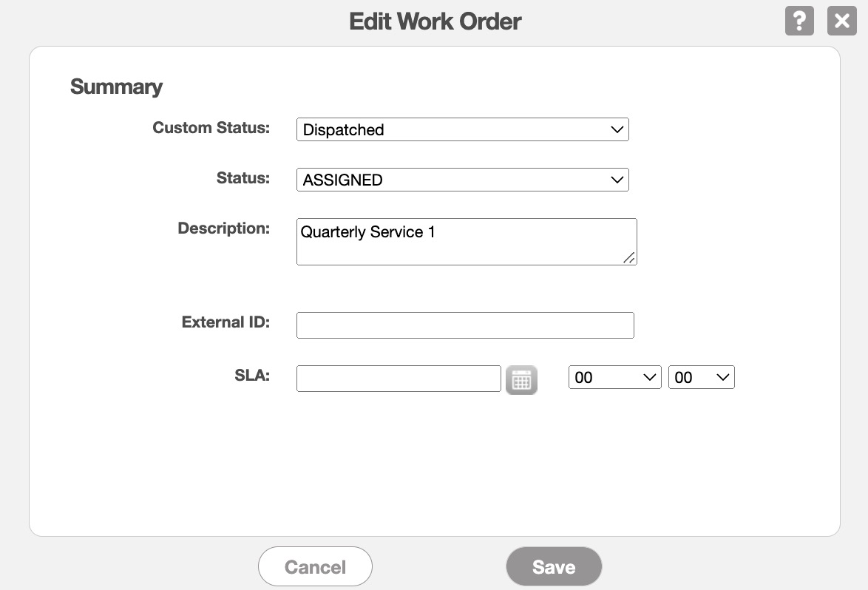This screenshot has height=590, width=868.
Task: Expand the Custom Status dropdown showing Dispatched
Action: tap(462, 129)
